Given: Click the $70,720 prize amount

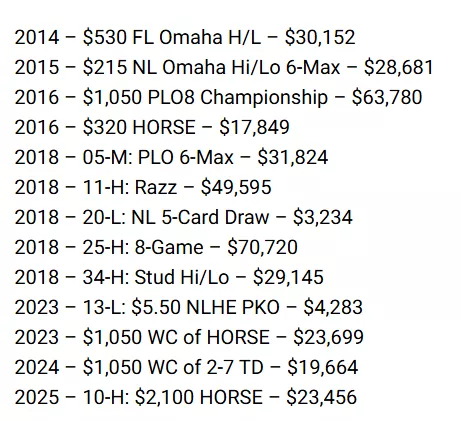Looking at the screenshot, I should (262, 247).
